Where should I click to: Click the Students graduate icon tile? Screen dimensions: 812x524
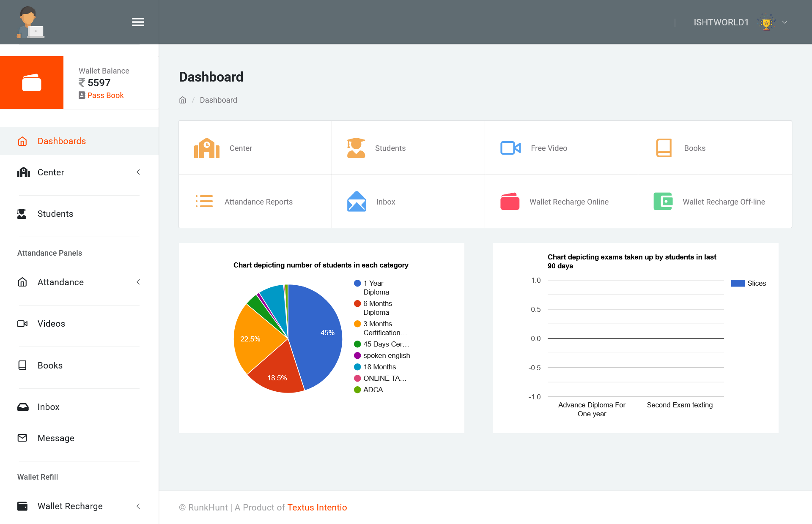[356, 148]
